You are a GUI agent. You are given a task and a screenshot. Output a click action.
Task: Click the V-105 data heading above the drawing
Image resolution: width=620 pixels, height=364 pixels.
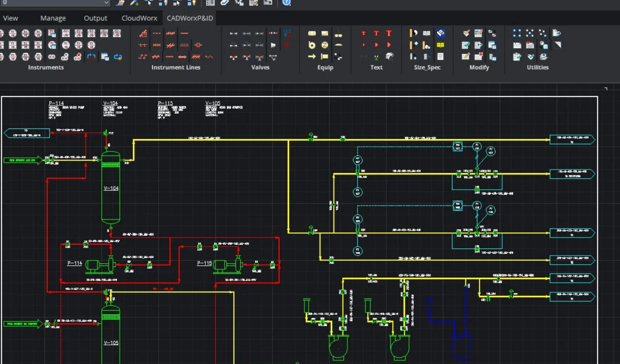[213, 103]
